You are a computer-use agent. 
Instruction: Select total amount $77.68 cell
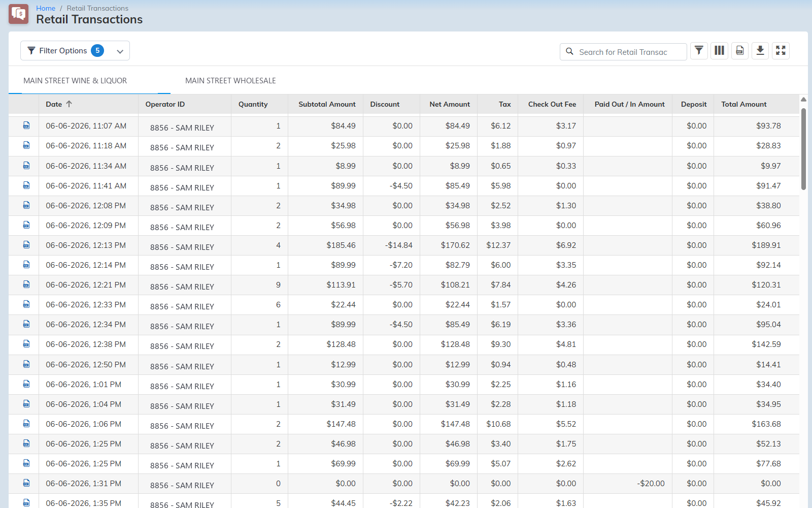[x=756, y=463]
